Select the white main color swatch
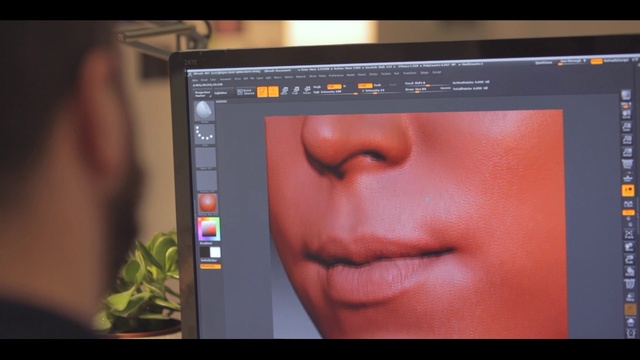The image size is (640, 360). pos(215,252)
